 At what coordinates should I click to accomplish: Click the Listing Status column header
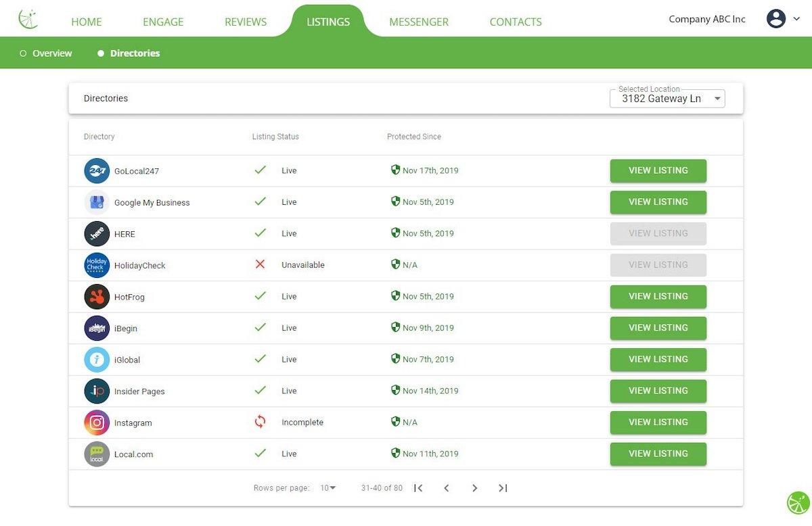point(275,137)
